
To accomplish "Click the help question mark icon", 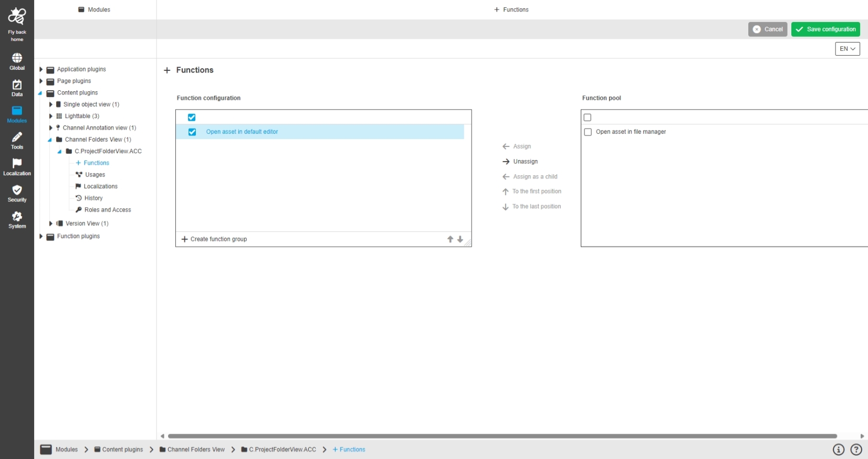I will pos(856,450).
